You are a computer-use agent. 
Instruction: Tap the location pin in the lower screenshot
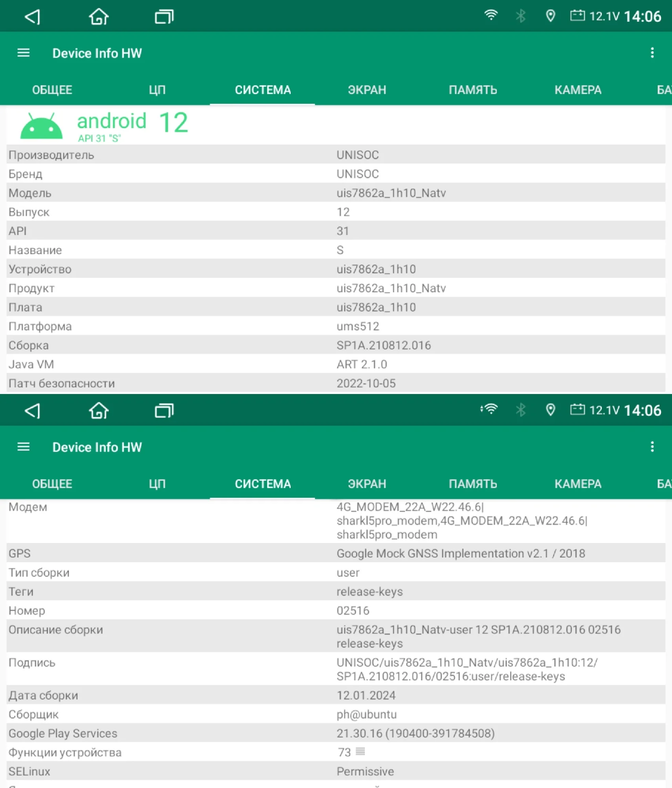pyautogui.click(x=550, y=410)
